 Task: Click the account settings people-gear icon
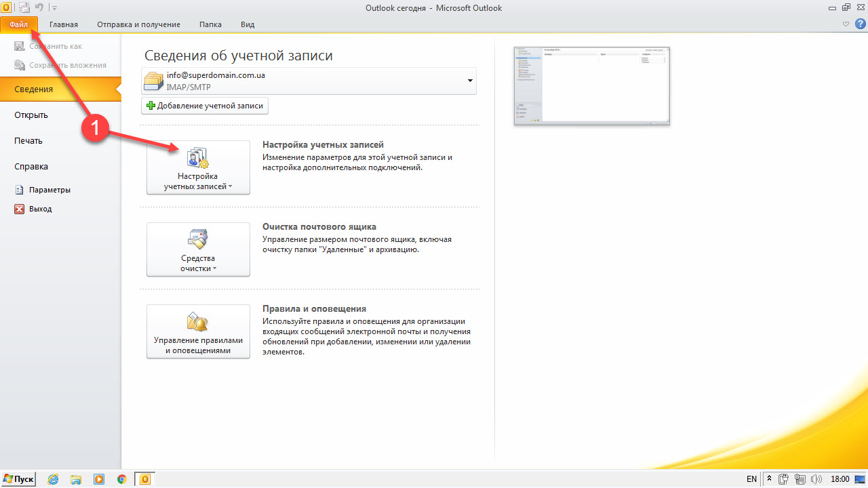198,157
